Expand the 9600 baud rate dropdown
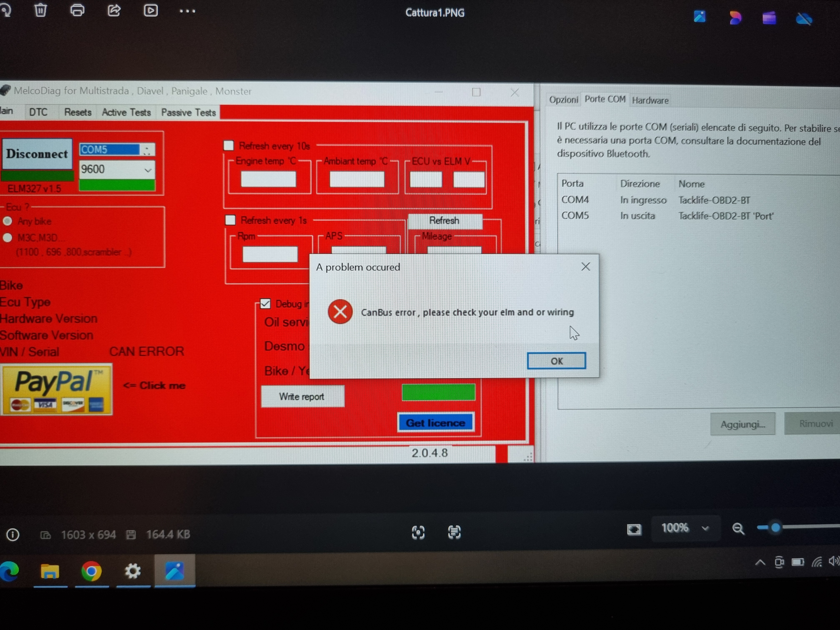This screenshot has width=840, height=630. click(148, 170)
